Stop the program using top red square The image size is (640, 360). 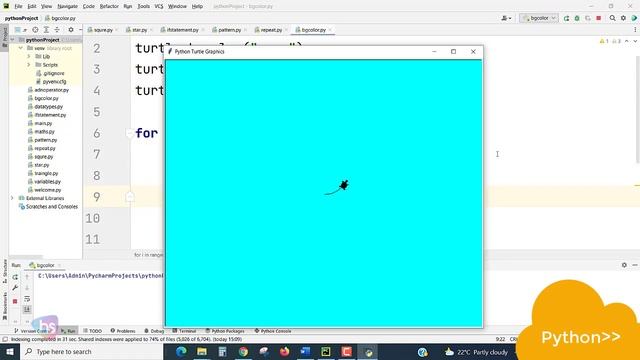coord(598,18)
